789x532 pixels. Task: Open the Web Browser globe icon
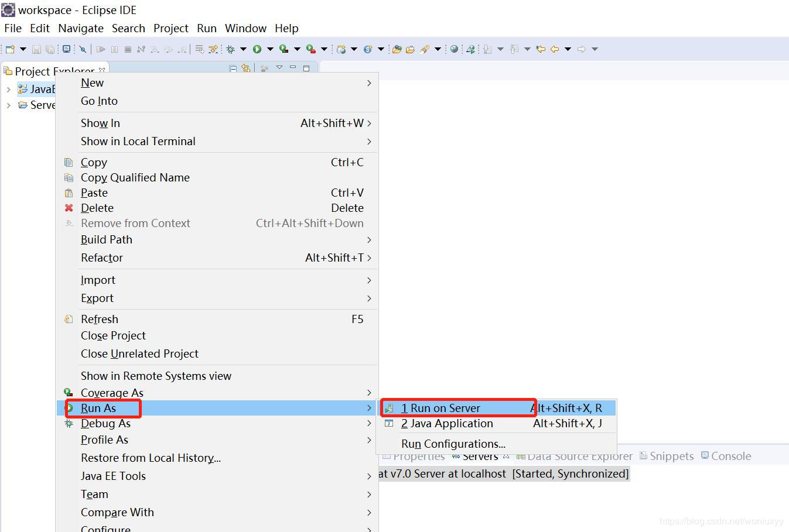click(454, 49)
